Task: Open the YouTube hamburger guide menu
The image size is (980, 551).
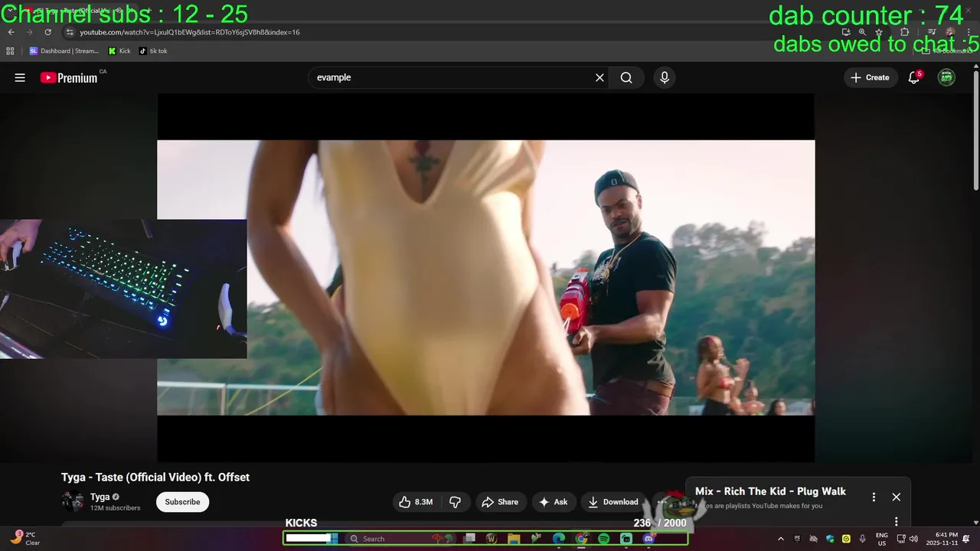Action: [x=20, y=77]
